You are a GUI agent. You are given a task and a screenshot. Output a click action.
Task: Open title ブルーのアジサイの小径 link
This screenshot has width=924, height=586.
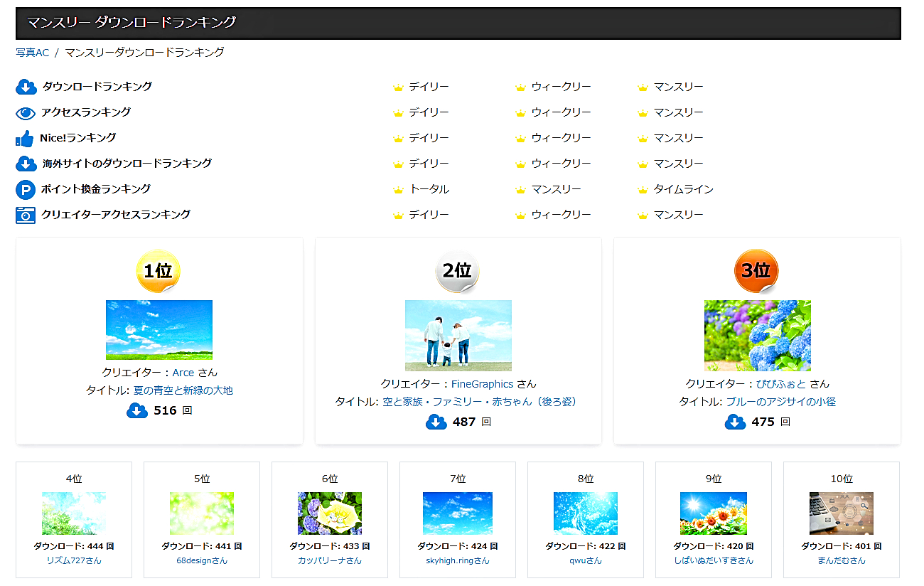780,402
